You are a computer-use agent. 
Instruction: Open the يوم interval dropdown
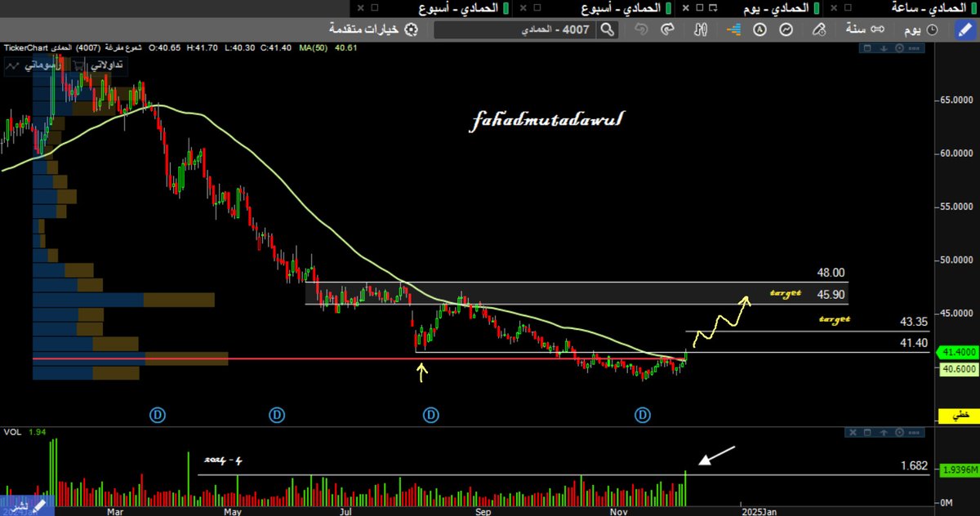(x=920, y=29)
